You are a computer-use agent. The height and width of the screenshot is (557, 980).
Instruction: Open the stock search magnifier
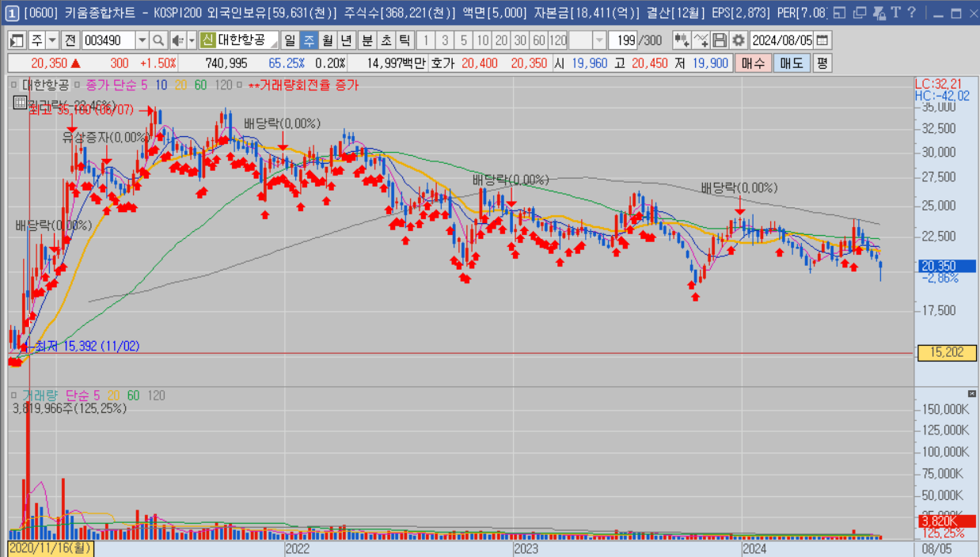coord(158,41)
